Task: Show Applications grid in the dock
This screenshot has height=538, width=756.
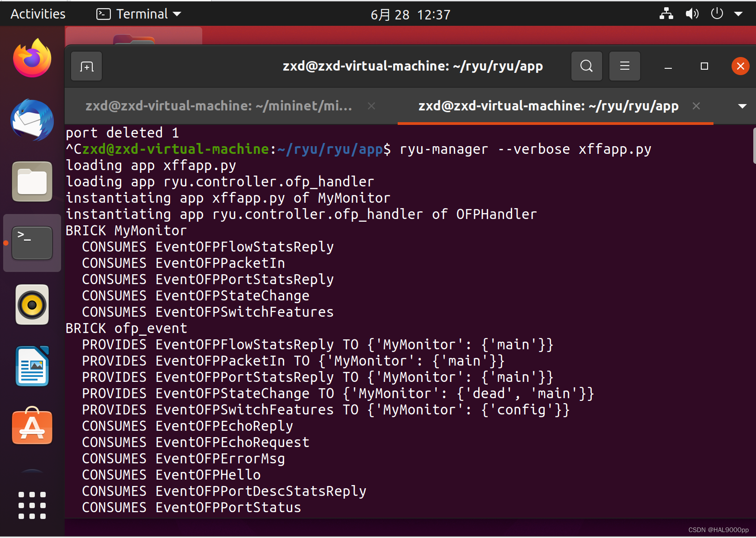Action: pyautogui.click(x=32, y=505)
